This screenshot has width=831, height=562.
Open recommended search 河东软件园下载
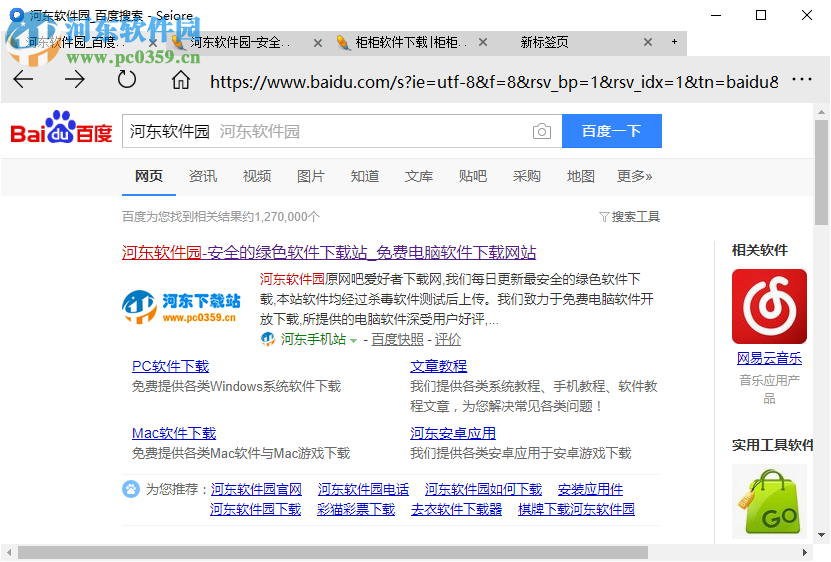pos(255,509)
